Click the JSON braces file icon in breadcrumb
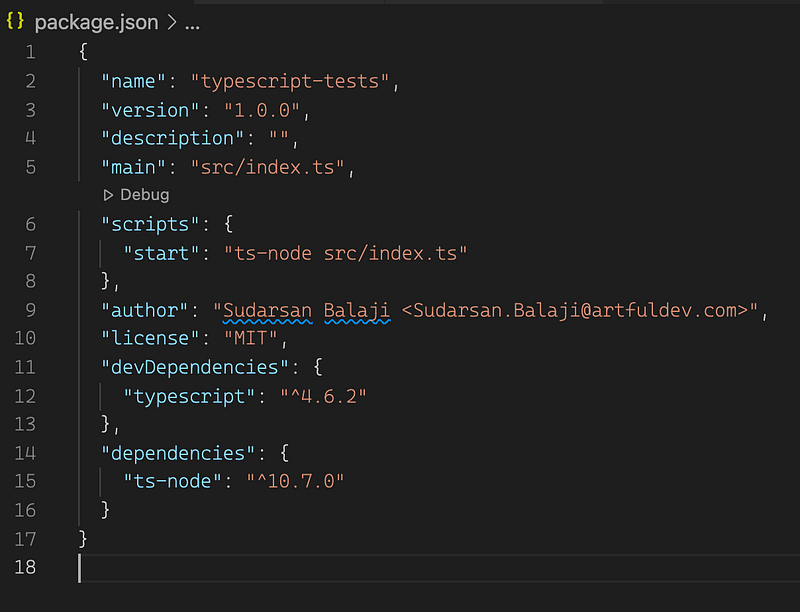800x612 pixels. pyautogui.click(x=15, y=21)
